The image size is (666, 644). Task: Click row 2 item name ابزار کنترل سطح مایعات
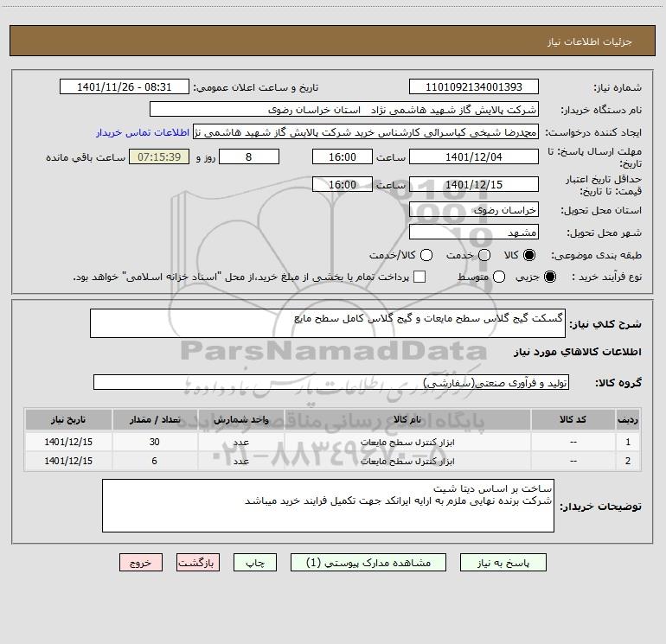click(x=407, y=461)
